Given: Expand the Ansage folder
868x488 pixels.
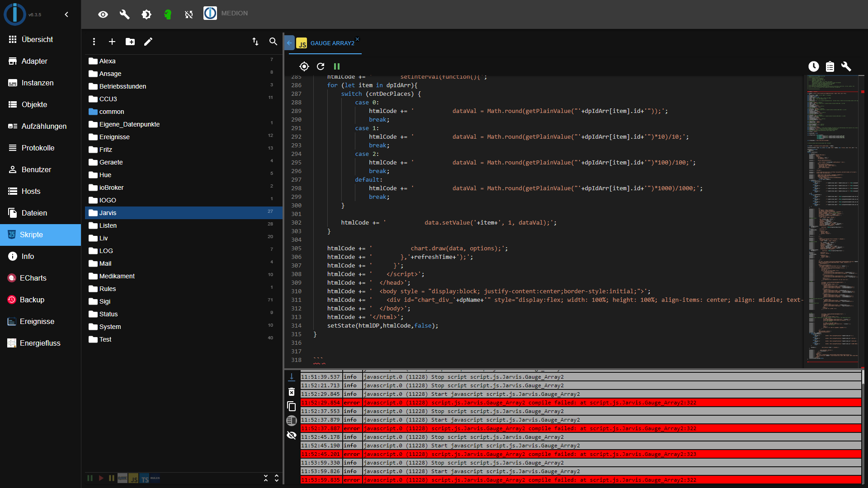Looking at the screenshot, I should (184, 74).
